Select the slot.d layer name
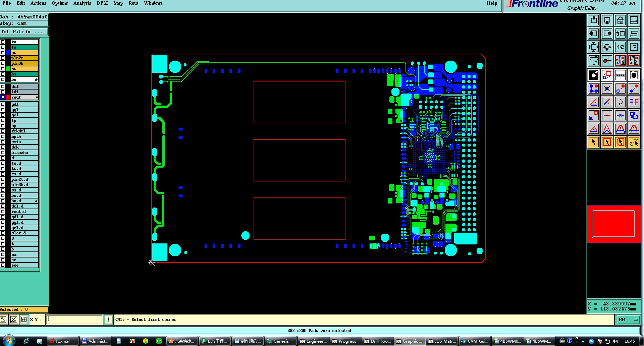This screenshot has height=346, width=644. 24,233
